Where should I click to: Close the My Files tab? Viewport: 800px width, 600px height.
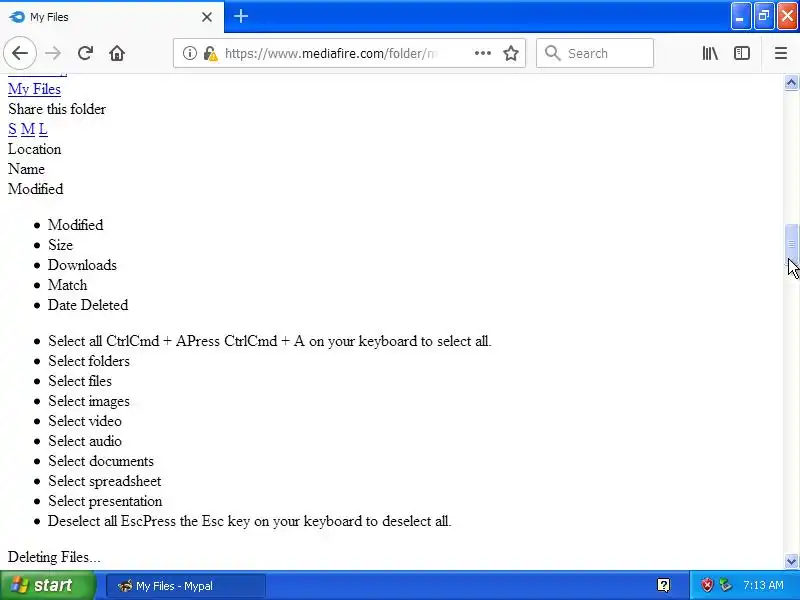(207, 17)
